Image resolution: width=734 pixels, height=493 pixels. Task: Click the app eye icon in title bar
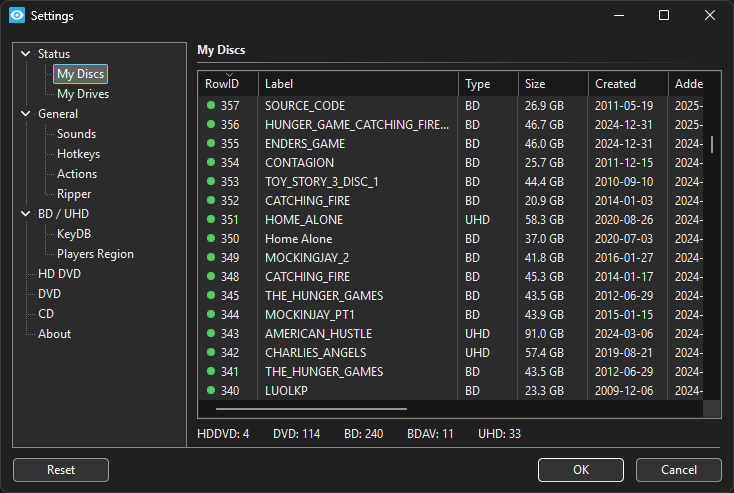click(x=16, y=15)
